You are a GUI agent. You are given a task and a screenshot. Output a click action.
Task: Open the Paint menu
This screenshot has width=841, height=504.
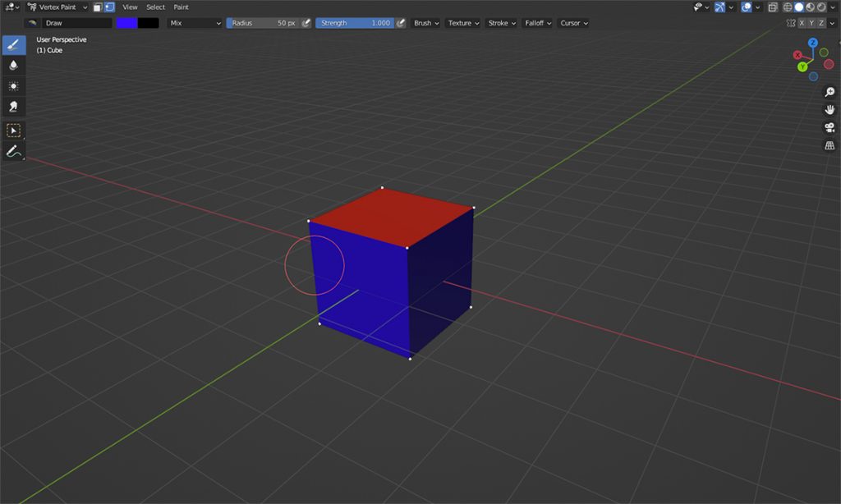pyautogui.click(x=181, y=7)
